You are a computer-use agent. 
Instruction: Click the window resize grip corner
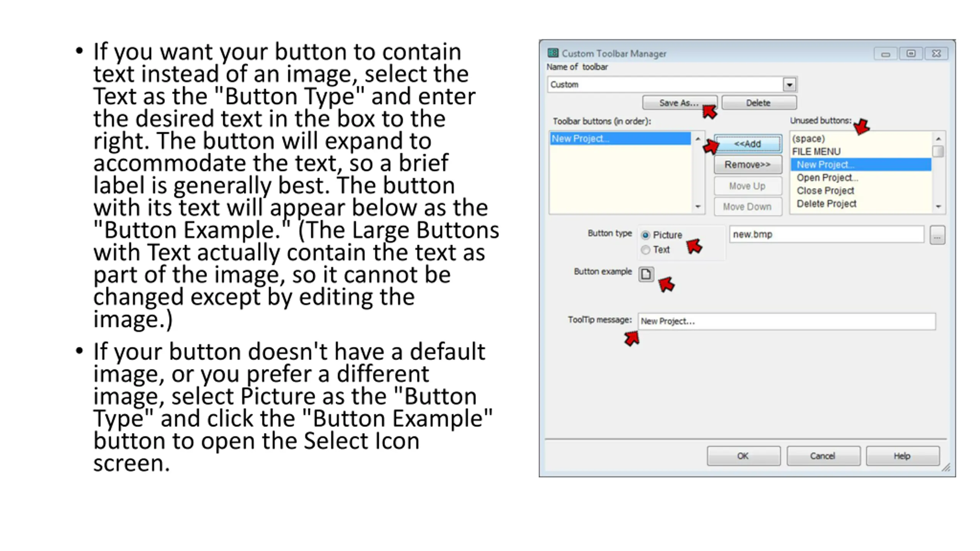pos(946,468)
